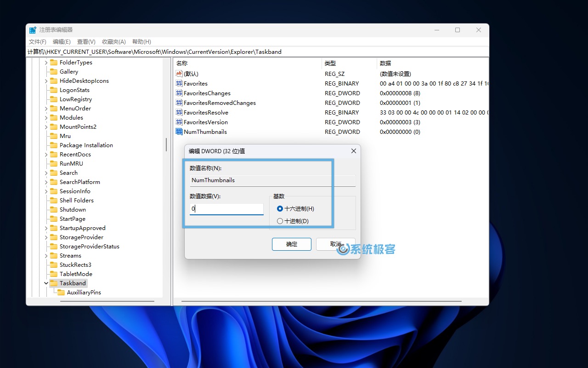Expand the HideDesktopIcons tree node
This screenshot has width=588, height=368.
(46, 81)
